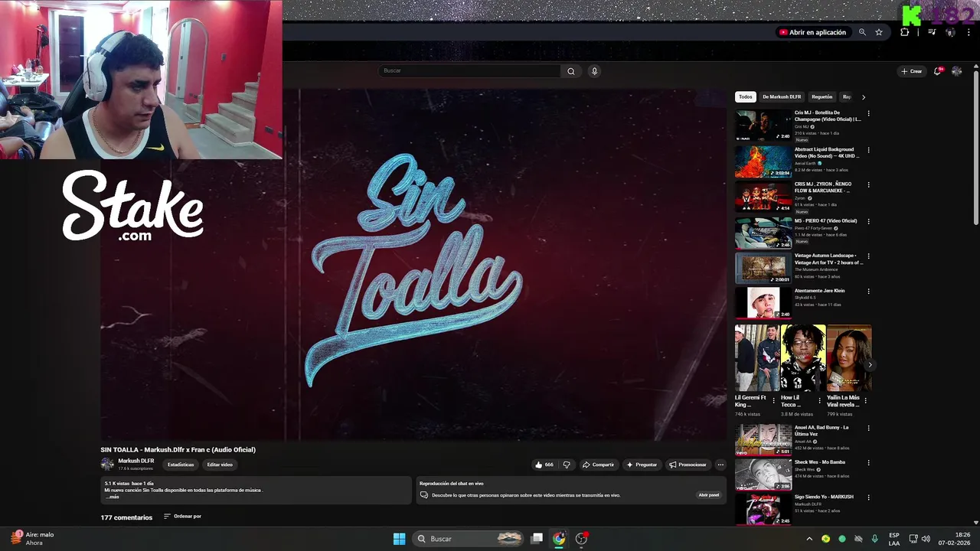Click Markush DLFR channel avatar
Screen dimensions: 980x551
pyautogui.click(x=107, y=464)
